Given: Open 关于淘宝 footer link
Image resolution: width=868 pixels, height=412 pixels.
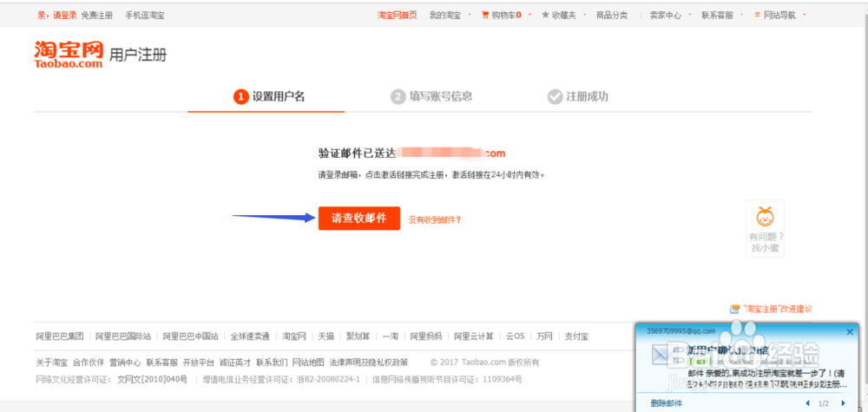Looking at the screenshot, I should click(52, 363).
